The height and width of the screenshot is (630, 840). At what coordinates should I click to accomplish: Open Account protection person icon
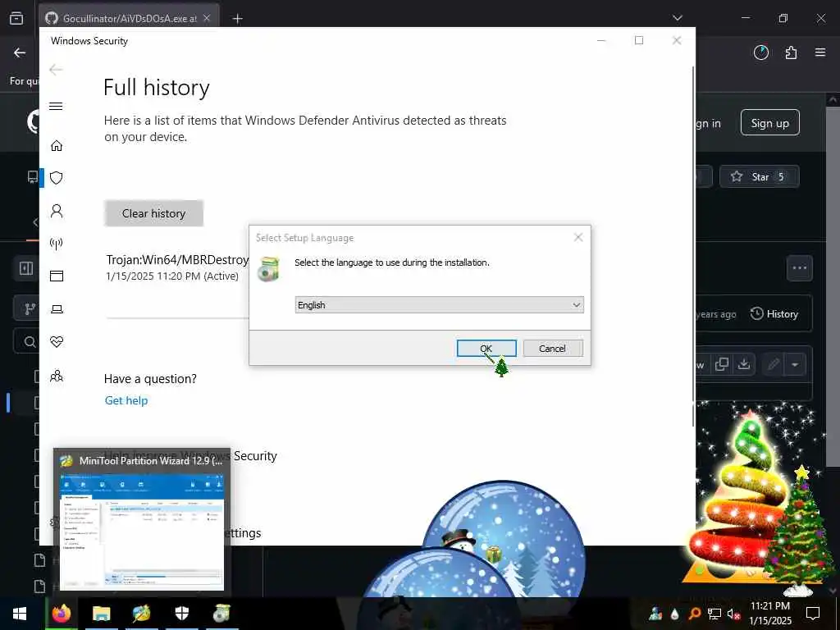57,211
